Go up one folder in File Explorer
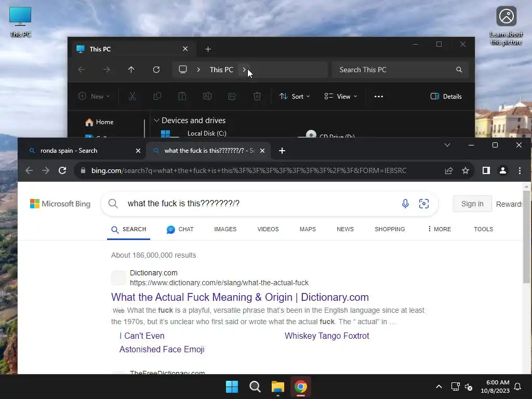The width and height of the screenshot is (532, 399). (x=131, y=70)
